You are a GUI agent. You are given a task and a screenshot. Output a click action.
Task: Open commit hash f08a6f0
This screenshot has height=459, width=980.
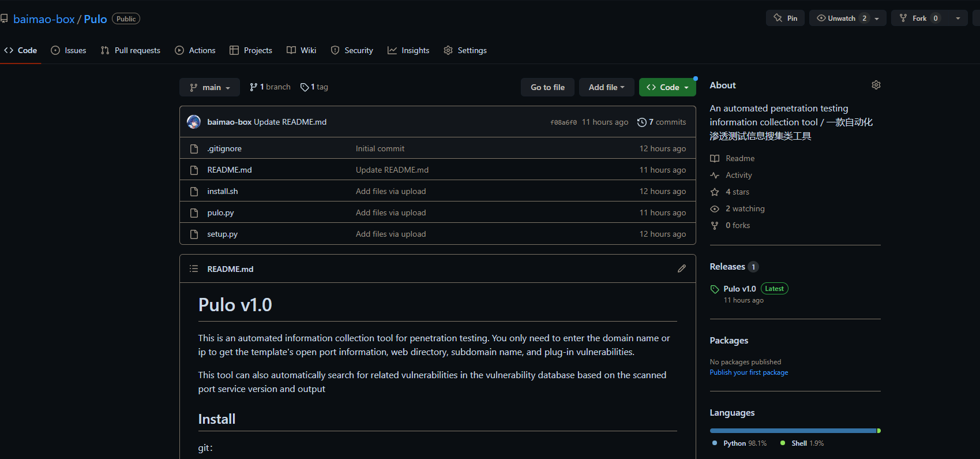(x=564, y=122)
